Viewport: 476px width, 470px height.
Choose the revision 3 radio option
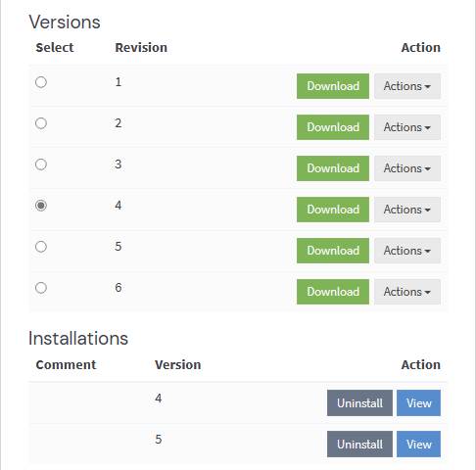click(x=41, y=164)
